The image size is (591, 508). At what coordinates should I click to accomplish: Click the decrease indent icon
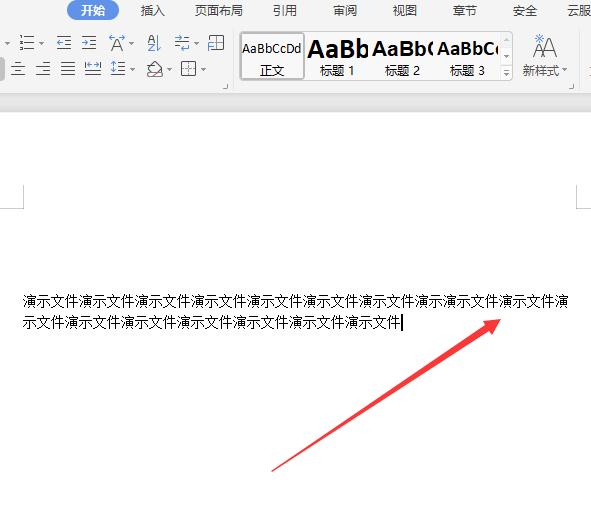point(64,43)
